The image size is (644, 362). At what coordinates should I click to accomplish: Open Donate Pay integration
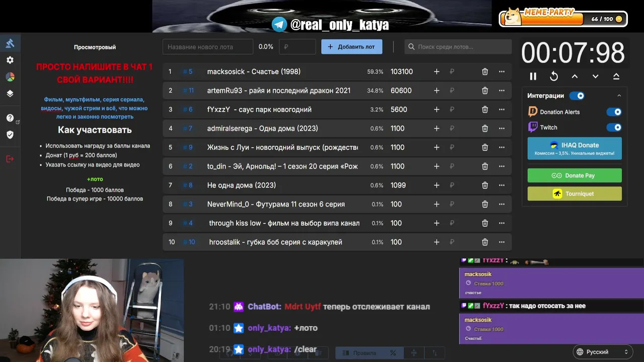(575, 175)
